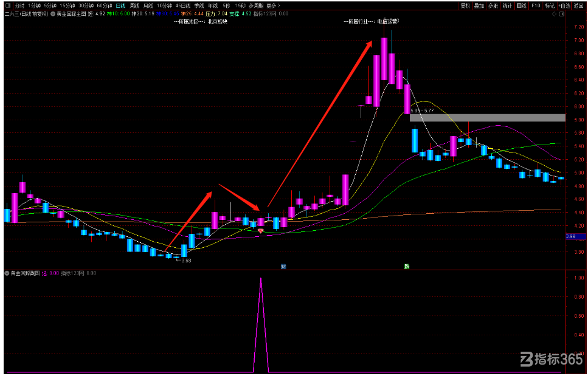Open the 黄金回踩副图 indicator dropdown arrow
This screenshot has height=376, width=588.
(7, 273)
